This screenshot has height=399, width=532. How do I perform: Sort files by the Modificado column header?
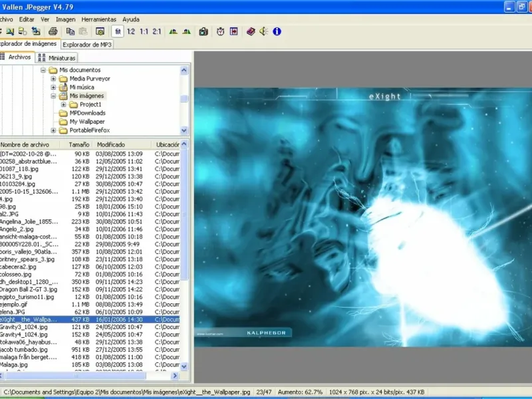point(111,144)
